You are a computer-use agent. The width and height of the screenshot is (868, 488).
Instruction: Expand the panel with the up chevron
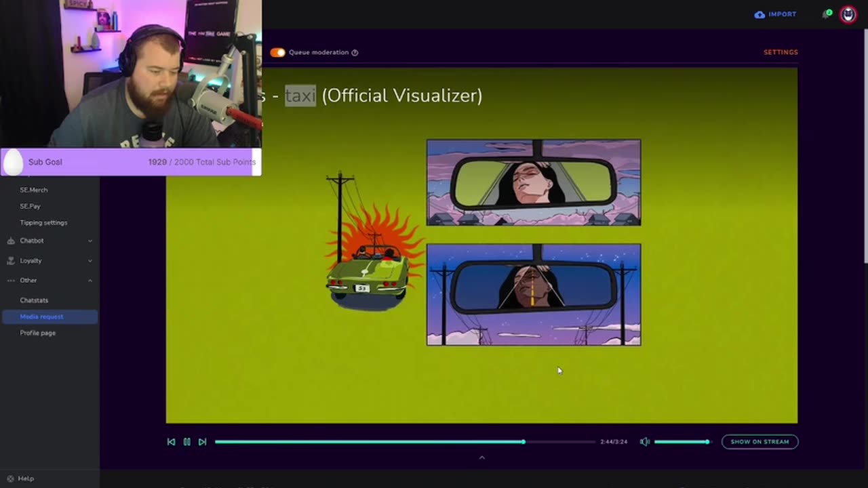[482, 457]
